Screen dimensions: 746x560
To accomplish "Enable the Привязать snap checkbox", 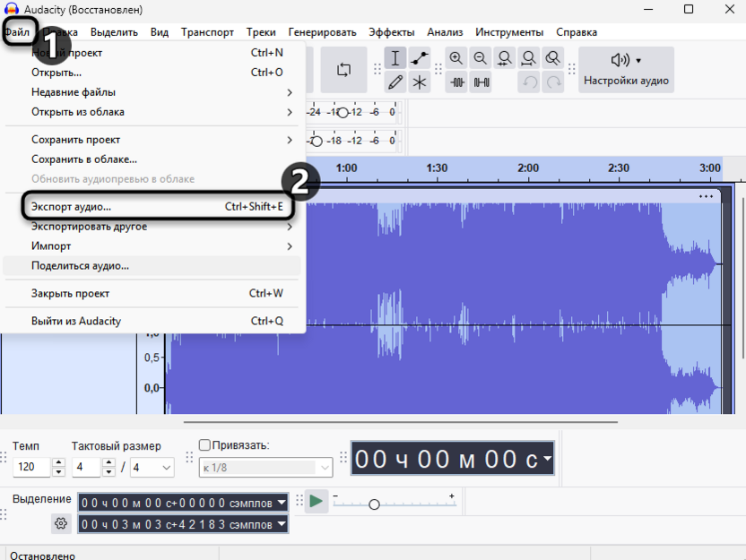I will click(204, 445).
